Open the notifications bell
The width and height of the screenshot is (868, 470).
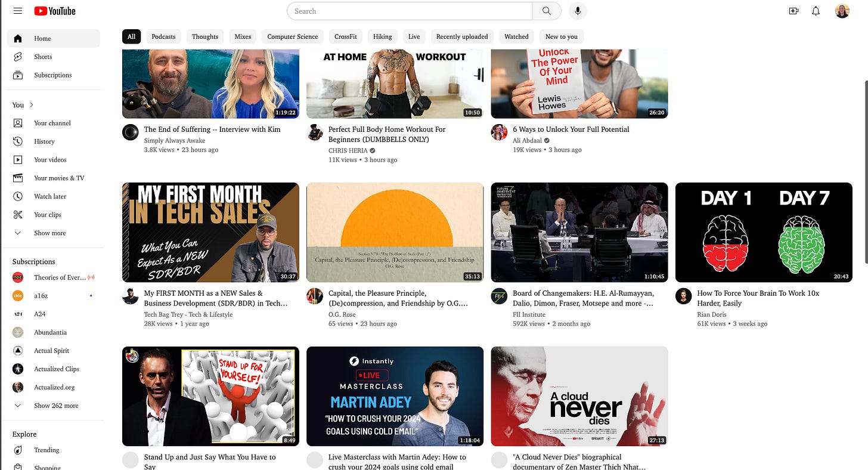pos(816,11)
